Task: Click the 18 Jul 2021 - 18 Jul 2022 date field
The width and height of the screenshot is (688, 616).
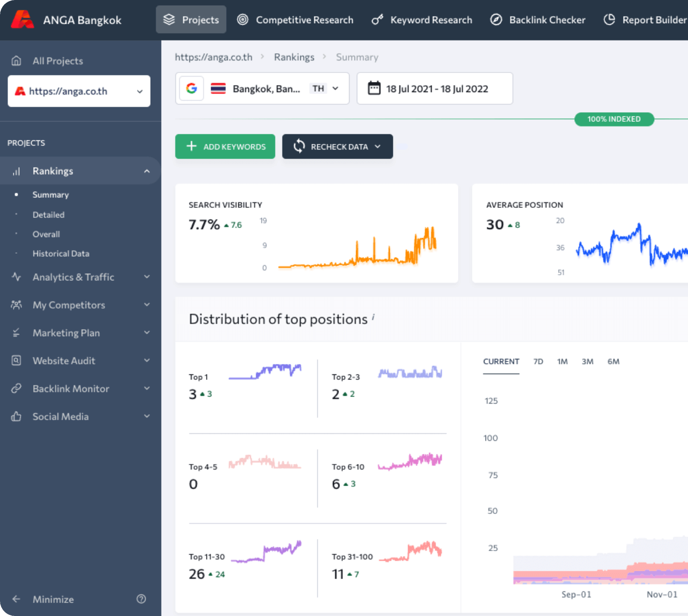Action: pos(435,89)
